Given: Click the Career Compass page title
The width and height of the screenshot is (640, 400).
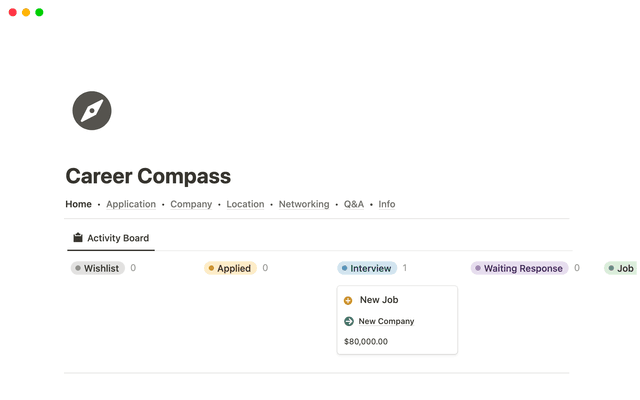Looking at the screenshot, I should 148,176.
